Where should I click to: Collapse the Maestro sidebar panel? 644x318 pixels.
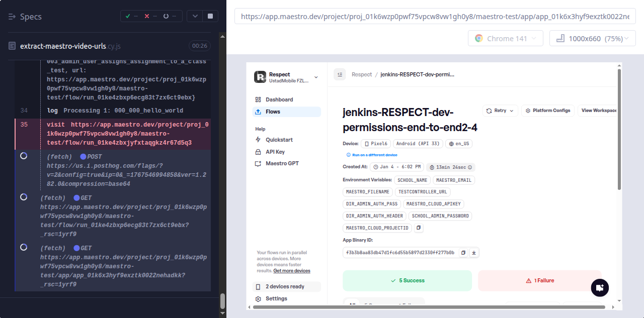(x=340, y=74)
